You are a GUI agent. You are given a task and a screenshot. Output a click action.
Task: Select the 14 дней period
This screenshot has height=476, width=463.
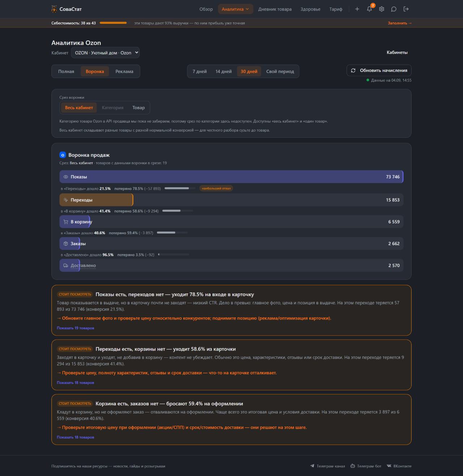click(x=224, y=72)
